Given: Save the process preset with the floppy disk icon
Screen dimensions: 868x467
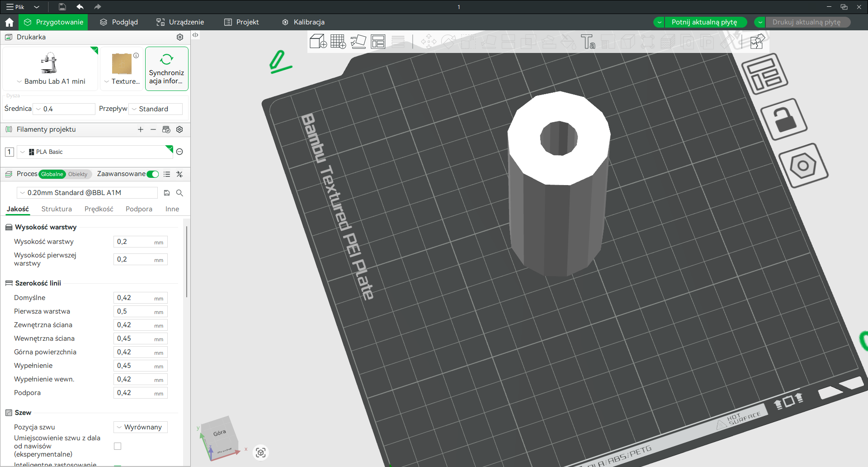Looking at the screenshot, I should click(167, 193).
